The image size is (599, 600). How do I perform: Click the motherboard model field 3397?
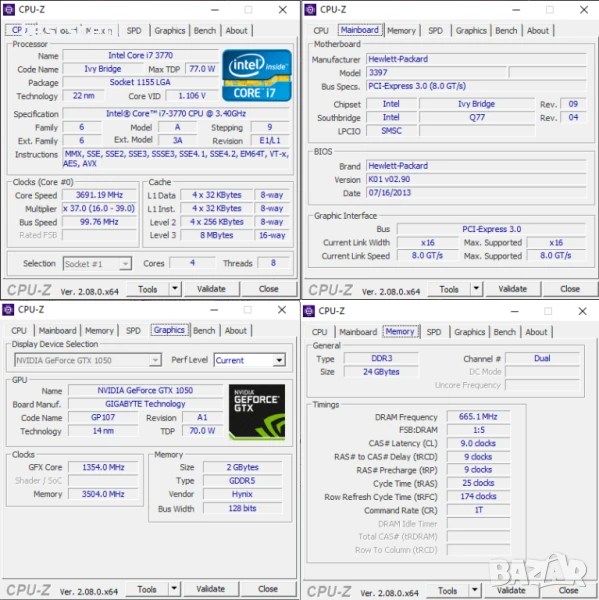tap(436, 72)
